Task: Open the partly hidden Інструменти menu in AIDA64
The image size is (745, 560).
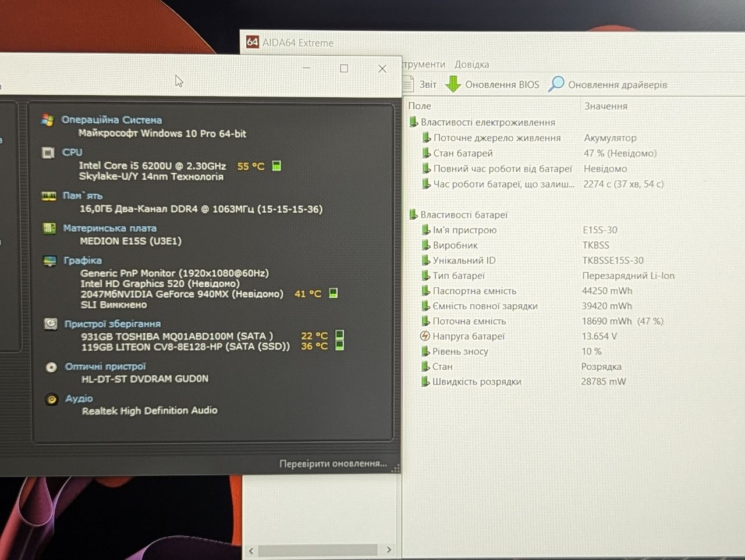Action: 424,65
